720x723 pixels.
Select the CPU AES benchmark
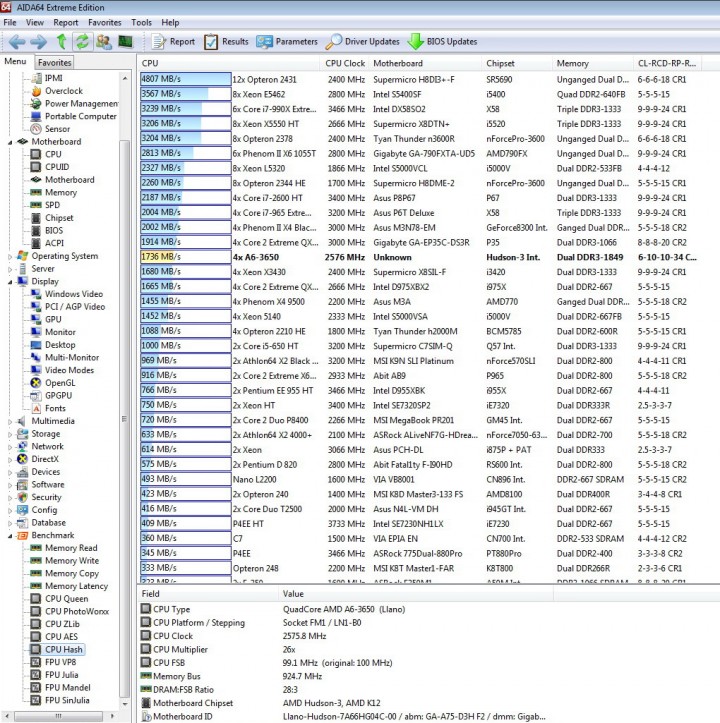click(x=61, y=637)
